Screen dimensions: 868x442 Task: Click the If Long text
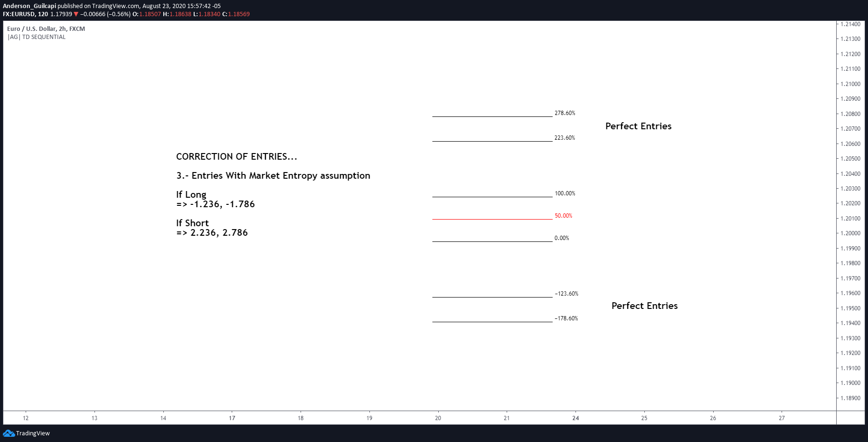[x=191, y=195]
